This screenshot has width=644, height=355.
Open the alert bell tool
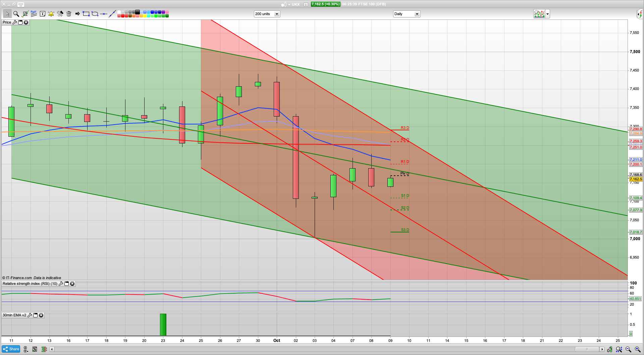click(x=51, y=14)
